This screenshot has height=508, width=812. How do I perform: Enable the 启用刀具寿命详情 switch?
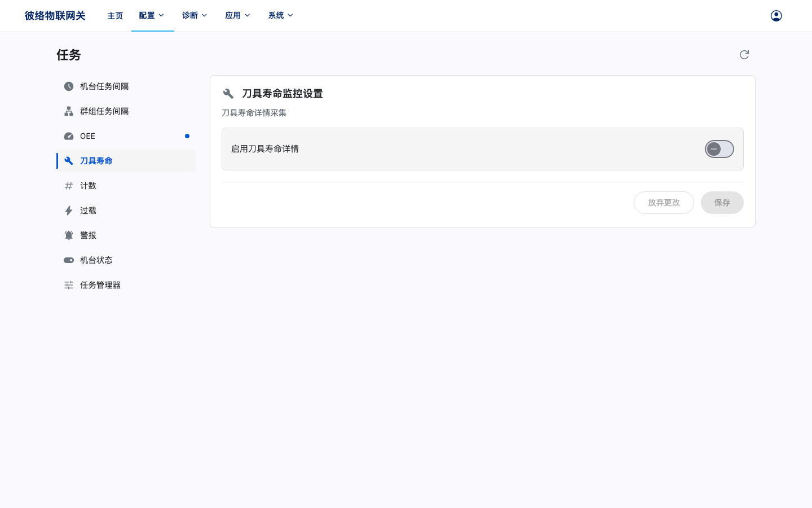click(x=719, y=149)
